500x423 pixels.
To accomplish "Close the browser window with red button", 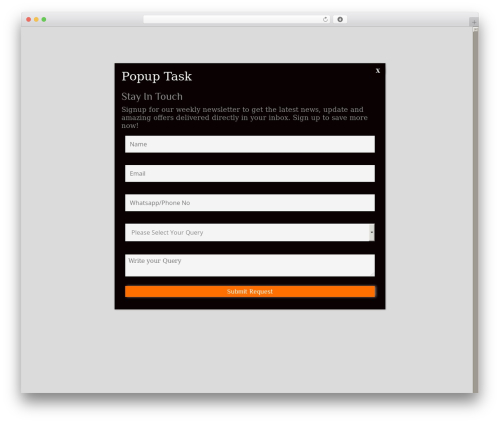I will 29,19.
